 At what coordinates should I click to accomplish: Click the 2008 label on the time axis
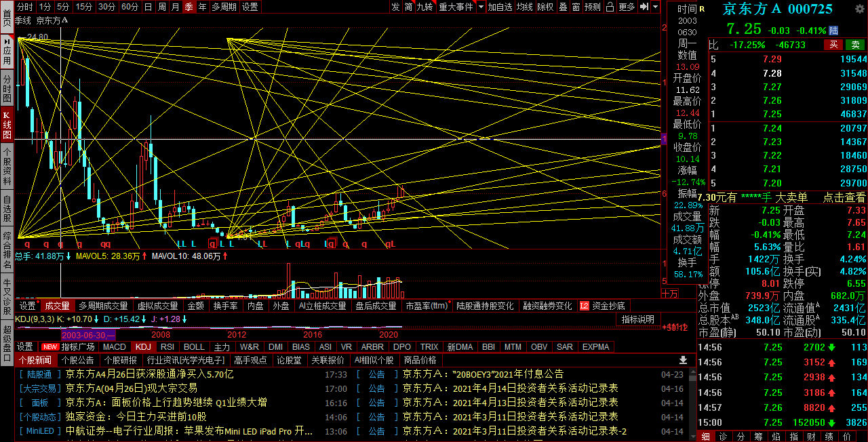(x=161, y=334)
